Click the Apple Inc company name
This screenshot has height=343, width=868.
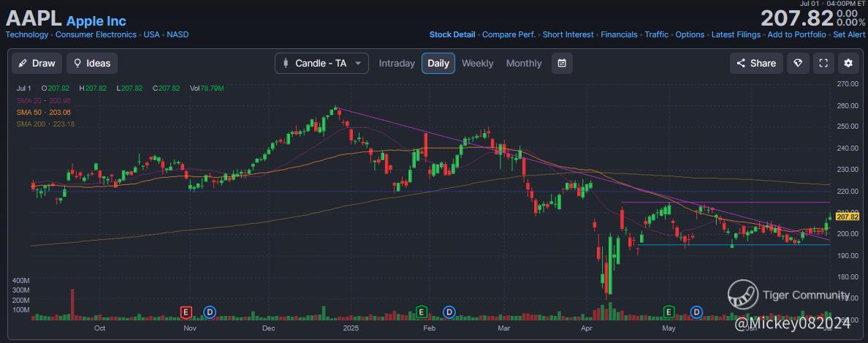click(96, 22)
